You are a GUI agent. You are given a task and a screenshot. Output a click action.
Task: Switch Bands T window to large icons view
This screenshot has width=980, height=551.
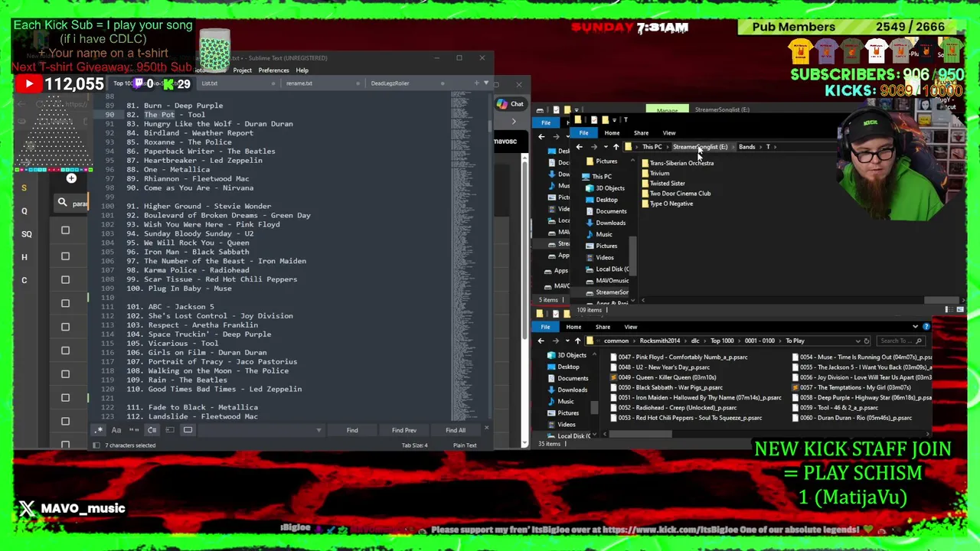tap(959, 309)
